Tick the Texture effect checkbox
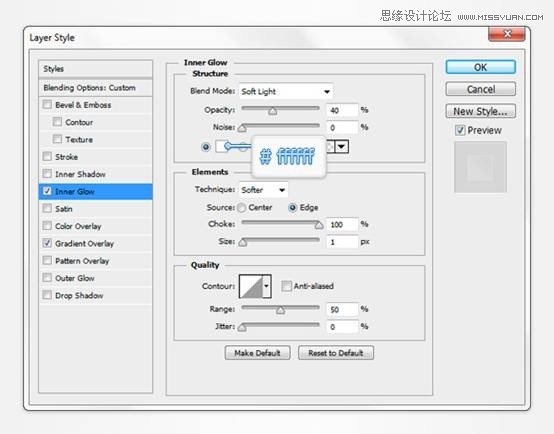Image resolution: width=554 pixels, height=434 pixels. click(x=57, y=139)
